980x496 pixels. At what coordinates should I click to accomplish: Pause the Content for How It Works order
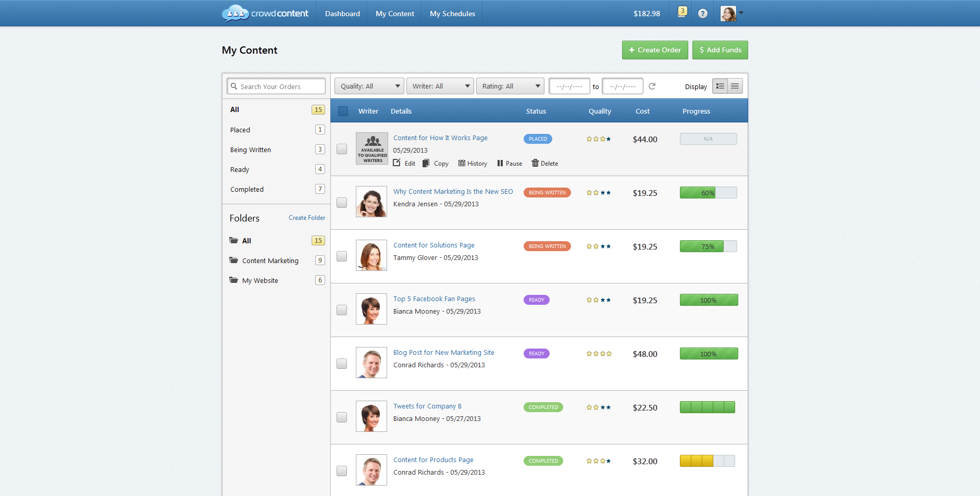click(x=500, y=163)
